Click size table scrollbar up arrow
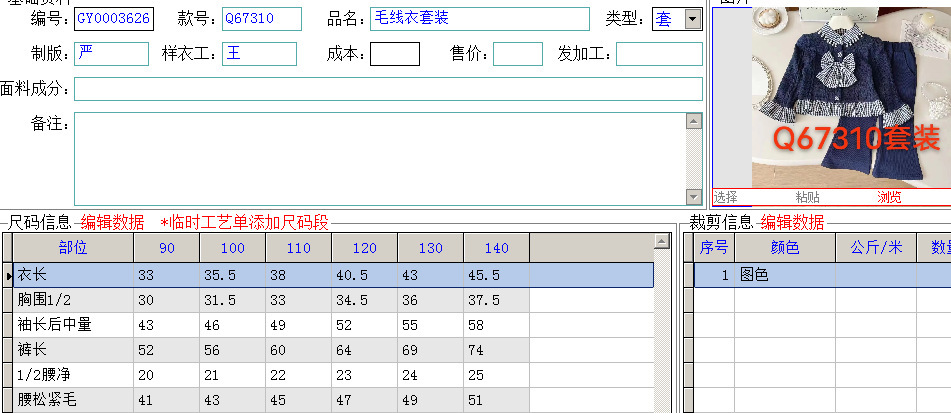This screenshot has height=413, width=951. tap(662, 242)
